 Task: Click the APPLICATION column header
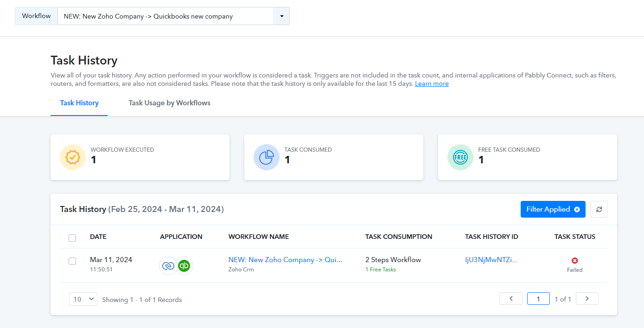coord(181,237)
